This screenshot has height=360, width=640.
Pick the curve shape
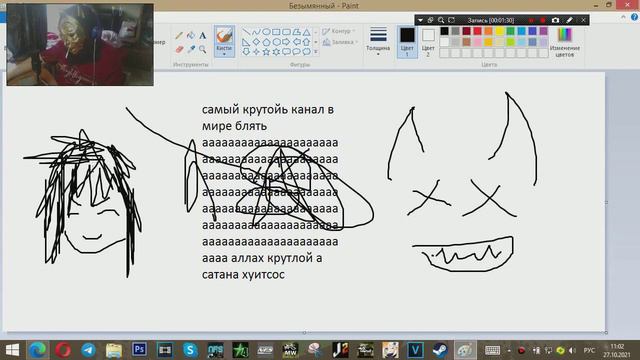pos(256,32)
